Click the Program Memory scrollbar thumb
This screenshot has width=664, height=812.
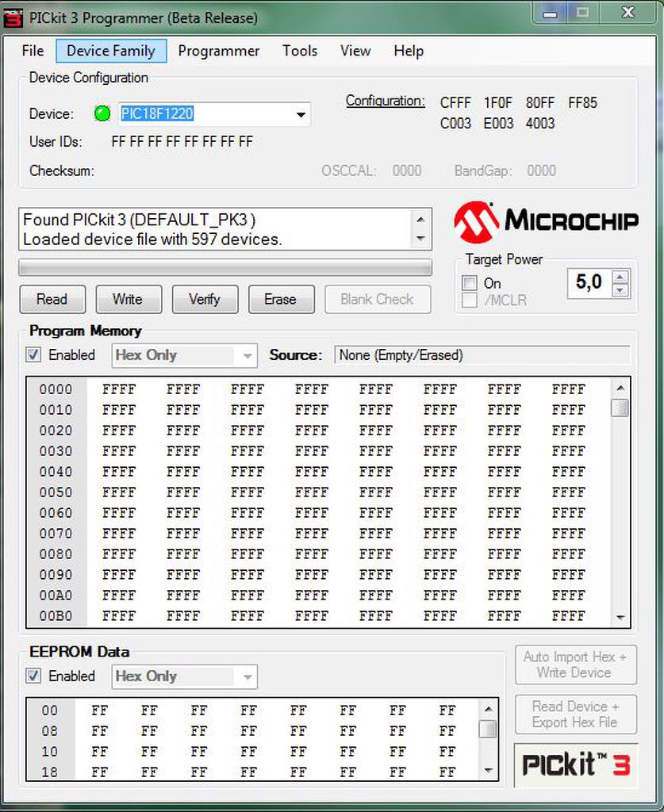point(620,408)
